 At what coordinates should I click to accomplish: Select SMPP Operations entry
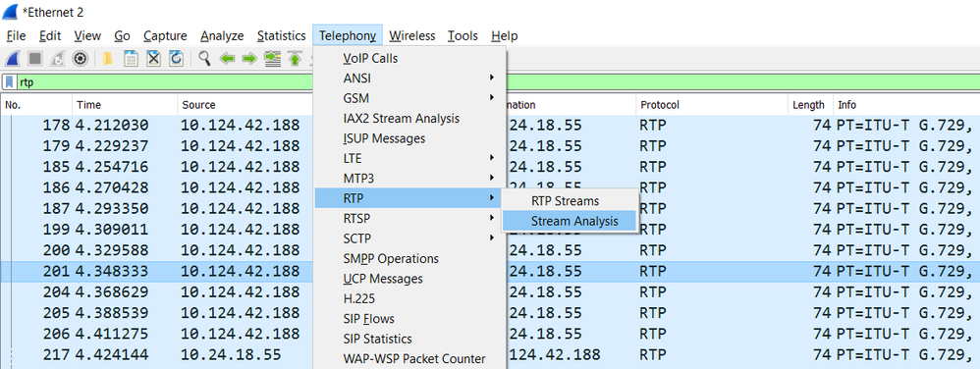point(409,258)
